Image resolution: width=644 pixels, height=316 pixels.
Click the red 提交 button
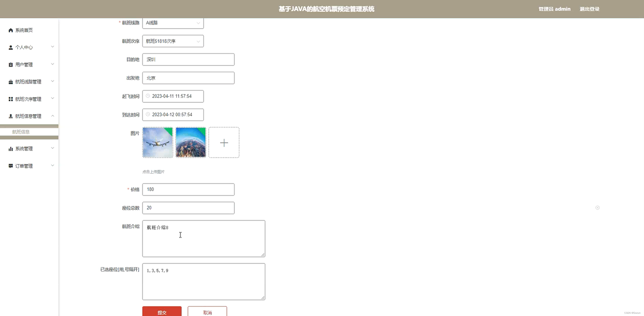click(x=162, y=311)
